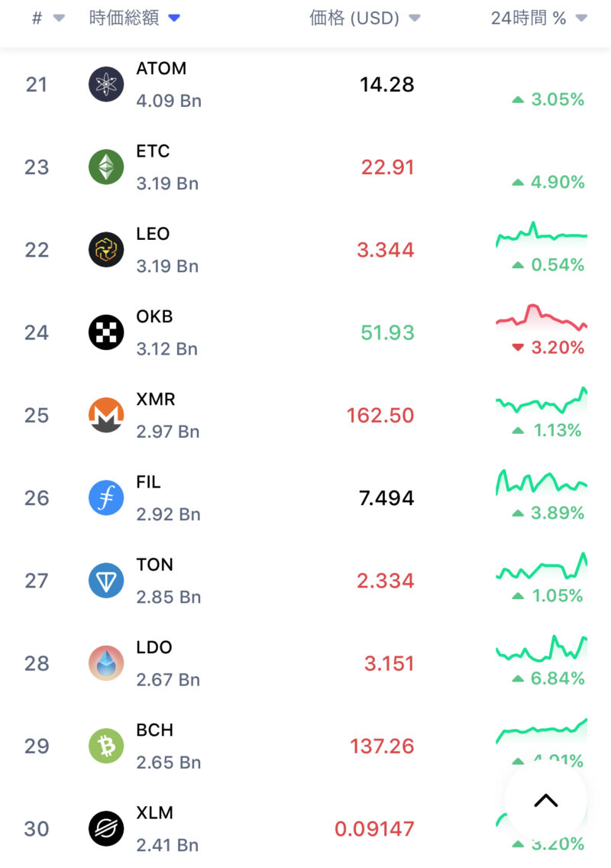Select the OKB checkered icon
The width and height of the screenshot is (611, 868).
click(x=106, y=332)
